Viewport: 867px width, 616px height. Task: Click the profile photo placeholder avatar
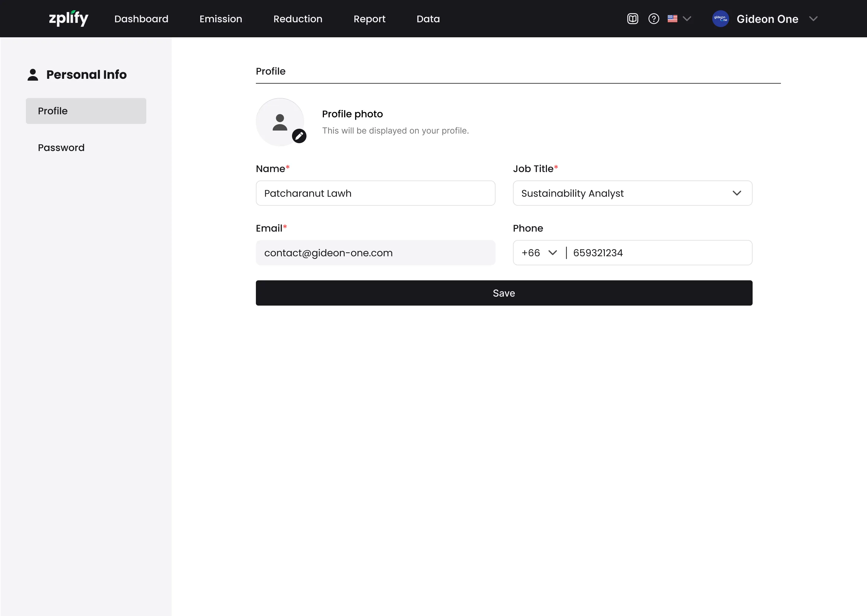[x=279, y=122]
